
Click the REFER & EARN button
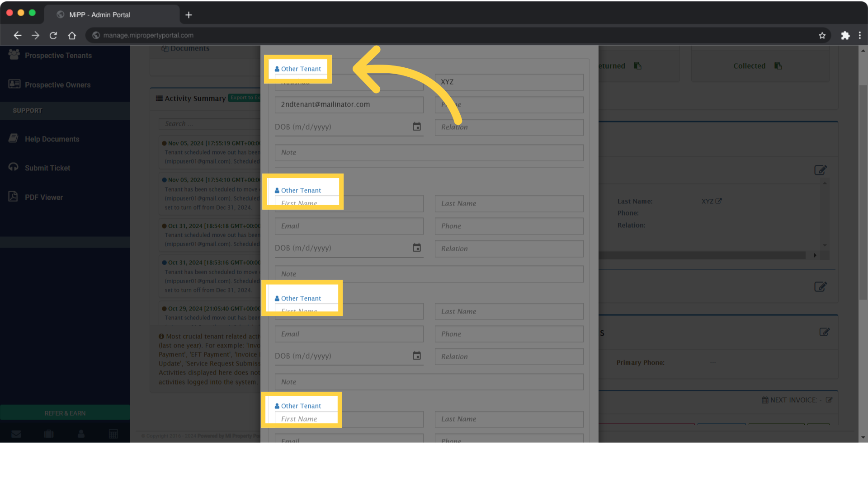(x=65, y=413)
